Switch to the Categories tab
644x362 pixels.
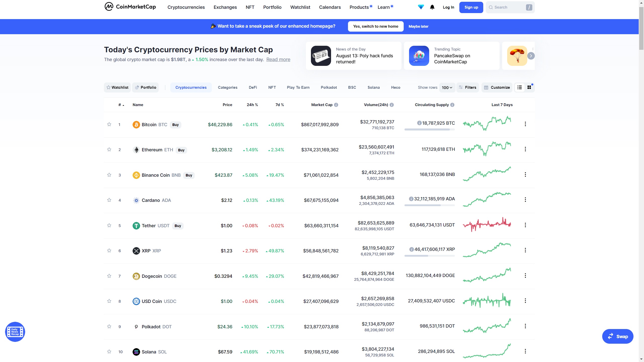(x=228, y=87)
